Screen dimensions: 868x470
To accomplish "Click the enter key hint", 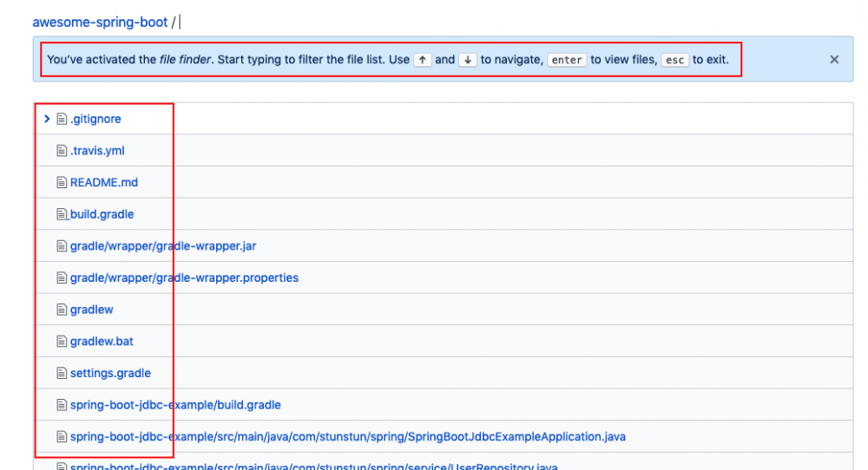I will pos(567,60).
